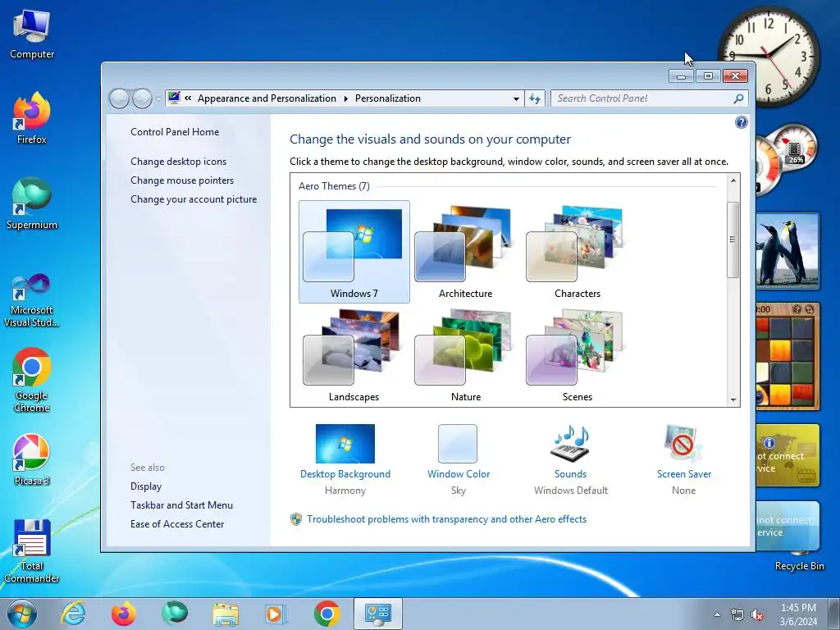Open Ease of Access Center link

(x=177, y=524)
